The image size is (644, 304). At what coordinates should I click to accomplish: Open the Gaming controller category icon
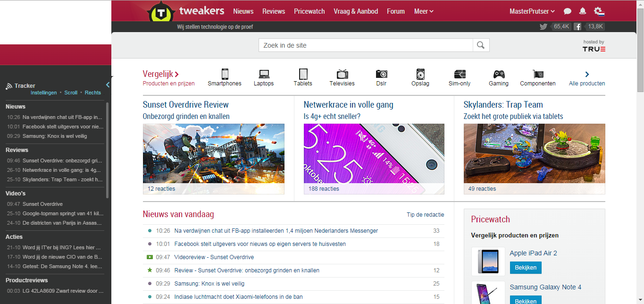tap(499, 74)
